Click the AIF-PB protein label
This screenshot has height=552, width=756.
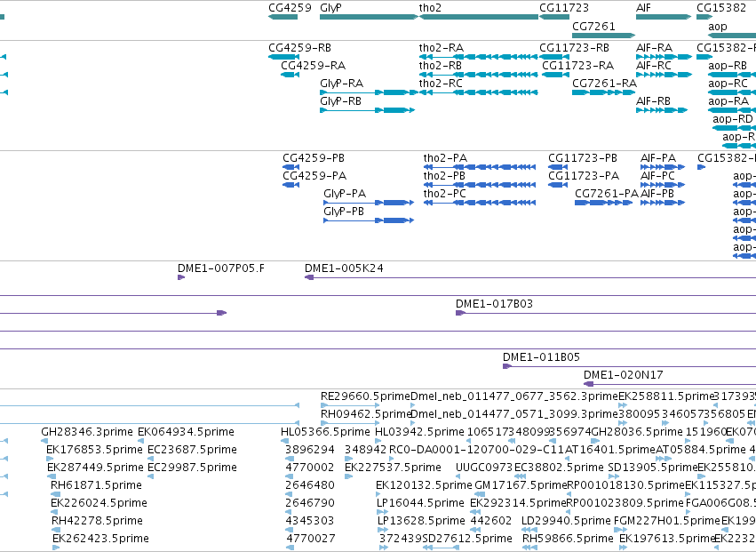click(657, 194)
